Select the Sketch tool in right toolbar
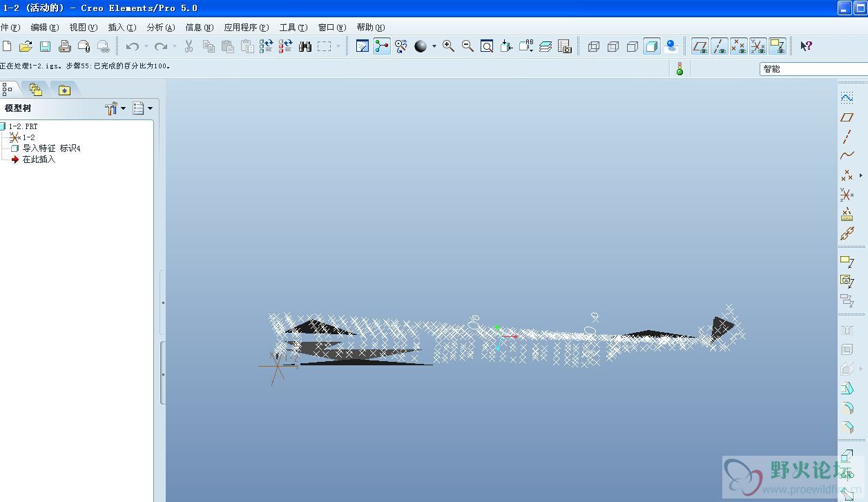The height and width of the screenshot is (502, 868). [847, 98]
